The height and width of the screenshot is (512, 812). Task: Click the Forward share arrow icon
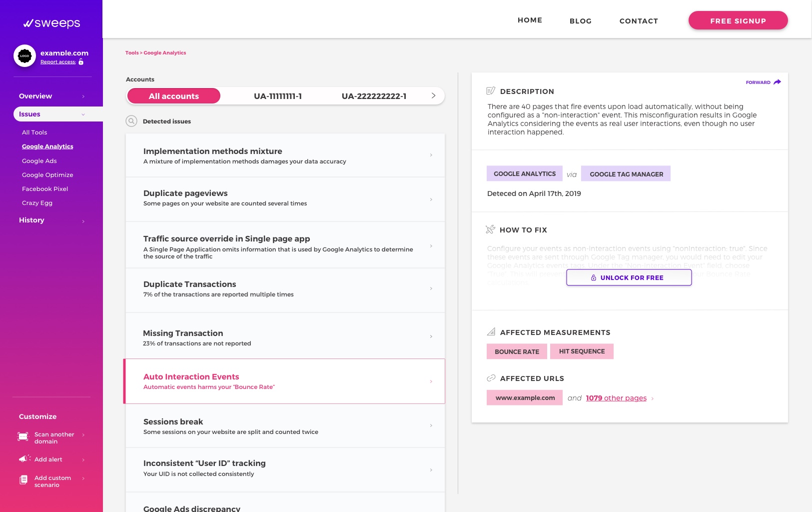pos(777,82)
